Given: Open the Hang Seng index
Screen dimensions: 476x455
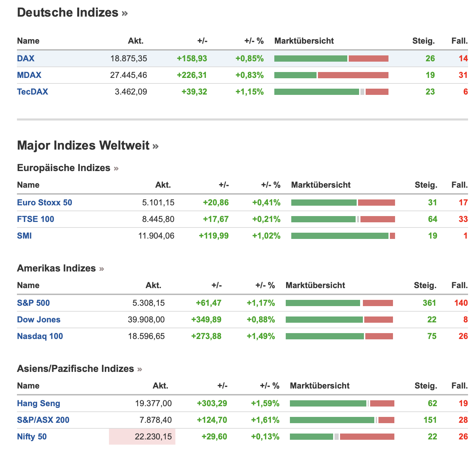Looking at the screenshot, I should pyautogui.click(x=38, y=403).
